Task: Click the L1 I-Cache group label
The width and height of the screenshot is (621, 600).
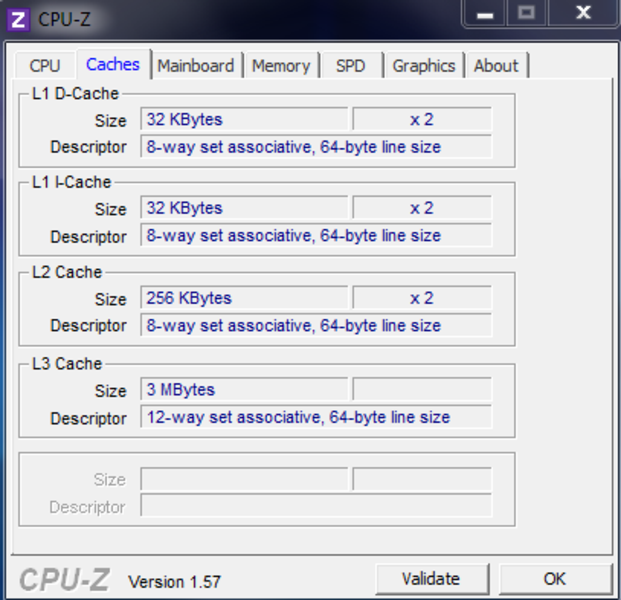Action: 71,182
